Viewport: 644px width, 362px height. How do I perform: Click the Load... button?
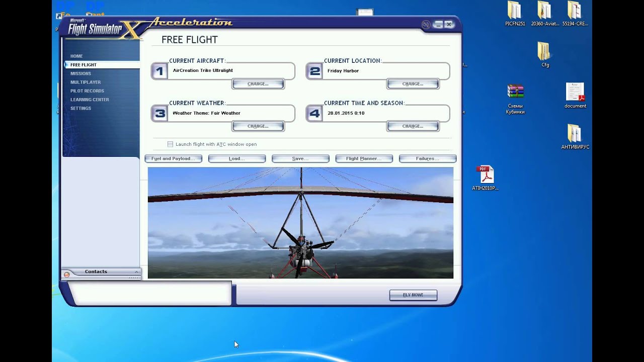(236, 158)
